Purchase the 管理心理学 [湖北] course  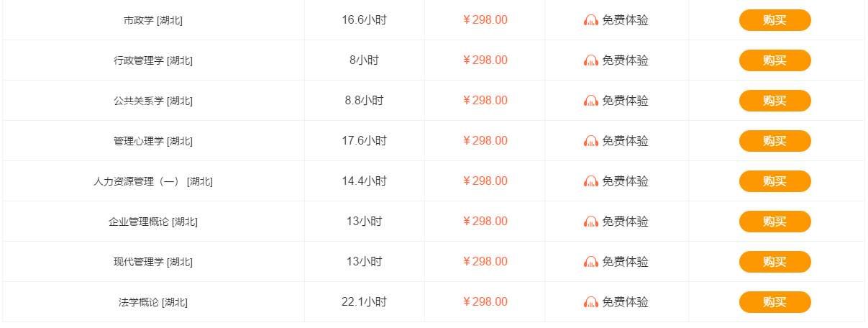[775, 141]
